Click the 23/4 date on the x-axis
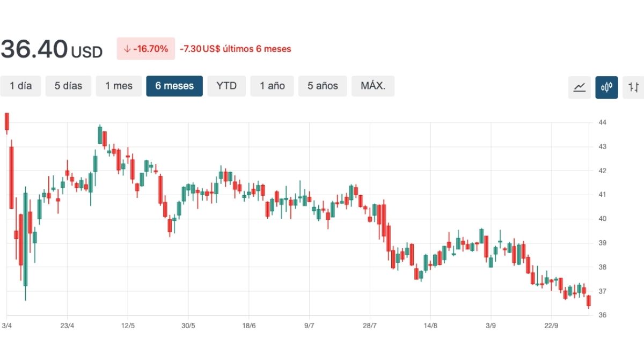Viewport: 644px width, 362px height. (x=67, y=326)
